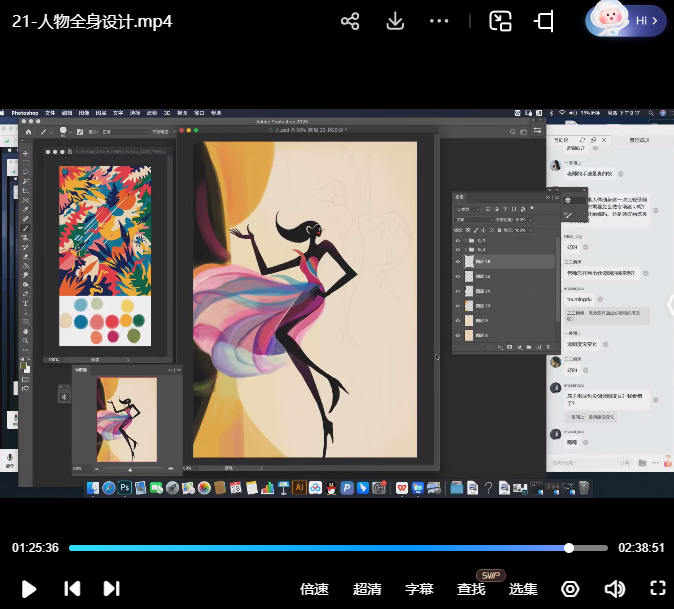Click the 查找 search button
The height and width of the screenshot is (609, 674).
pos(471,589)
